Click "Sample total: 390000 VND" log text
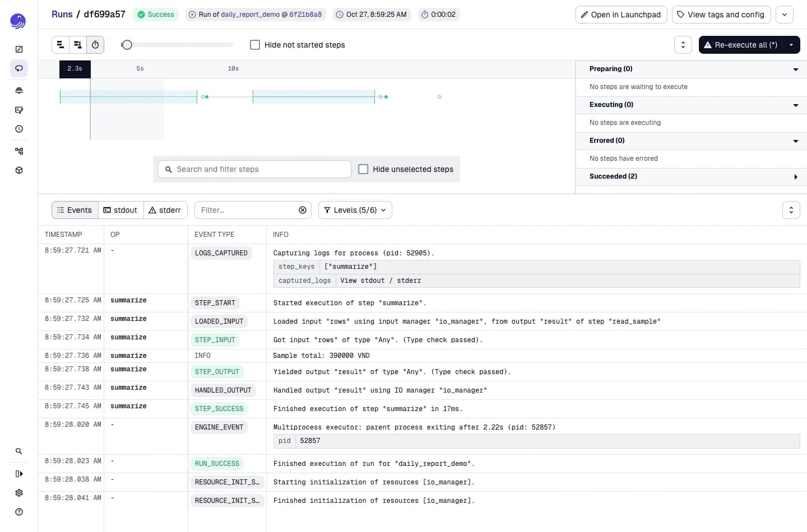 (321, 356)
